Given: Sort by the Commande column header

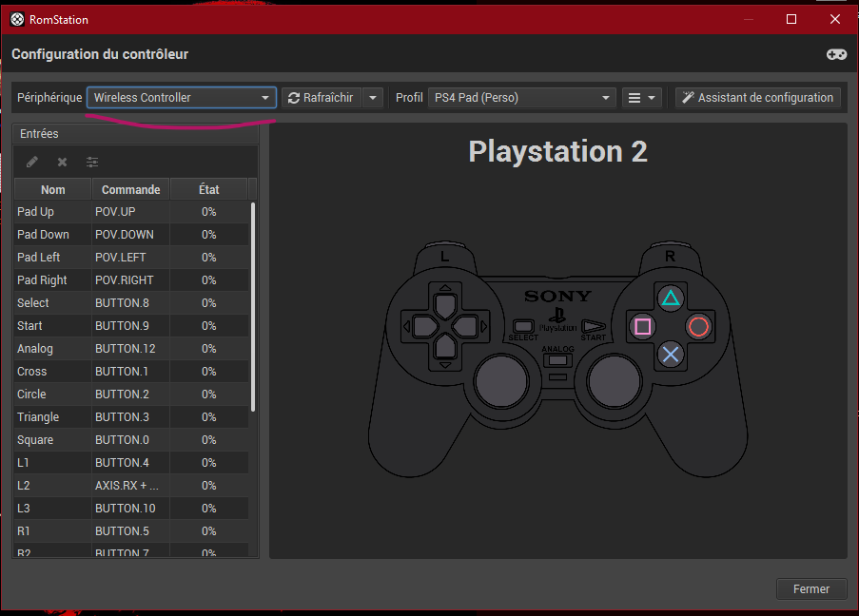Looking at the screenshot, I should [131, 189].
